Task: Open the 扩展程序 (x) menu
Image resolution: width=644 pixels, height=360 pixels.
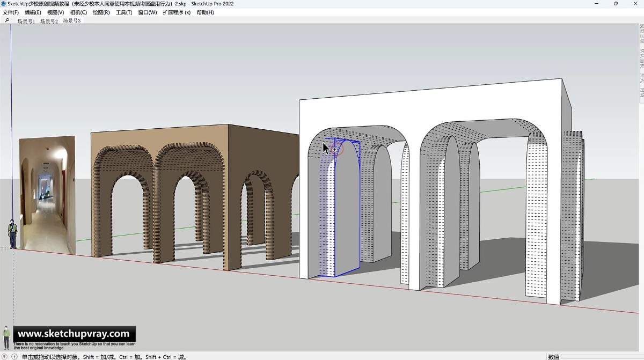Action: (x=177, y=12)
